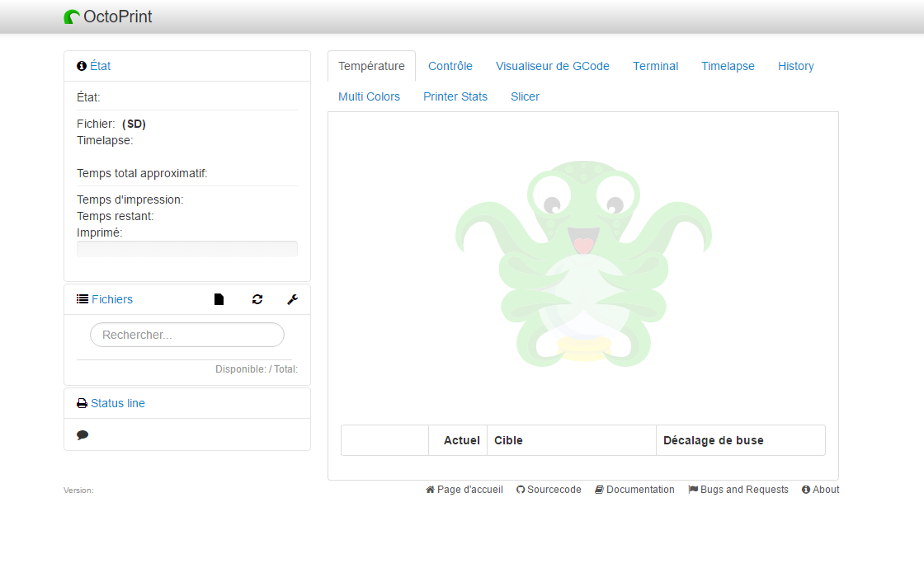Click the home icon for Page d'accueil
The height and width of the screenshot is (568, 924).
pos(430,490)
